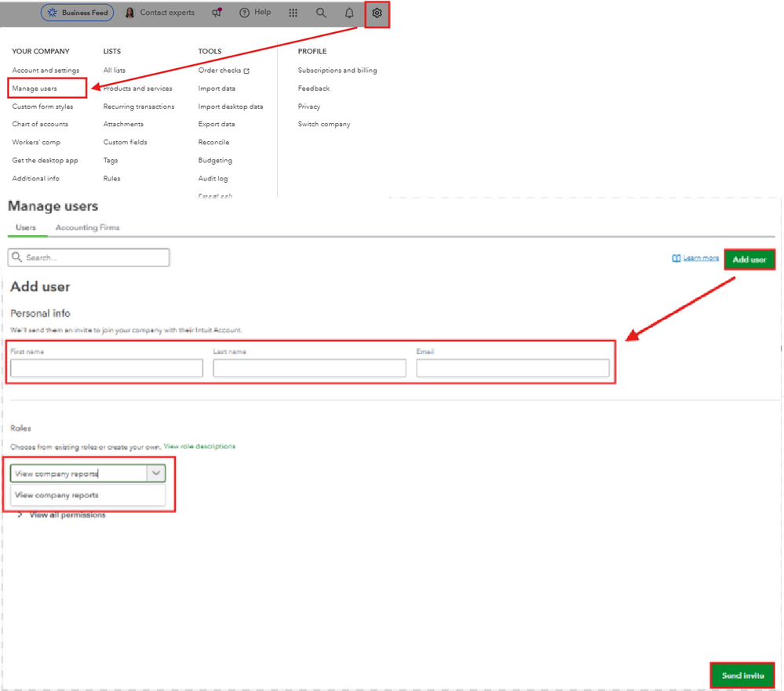Click the Search users field
Image resolution: width=784 pixels, height=691 pixels.
pyautogui.click(x=89, y=257)
